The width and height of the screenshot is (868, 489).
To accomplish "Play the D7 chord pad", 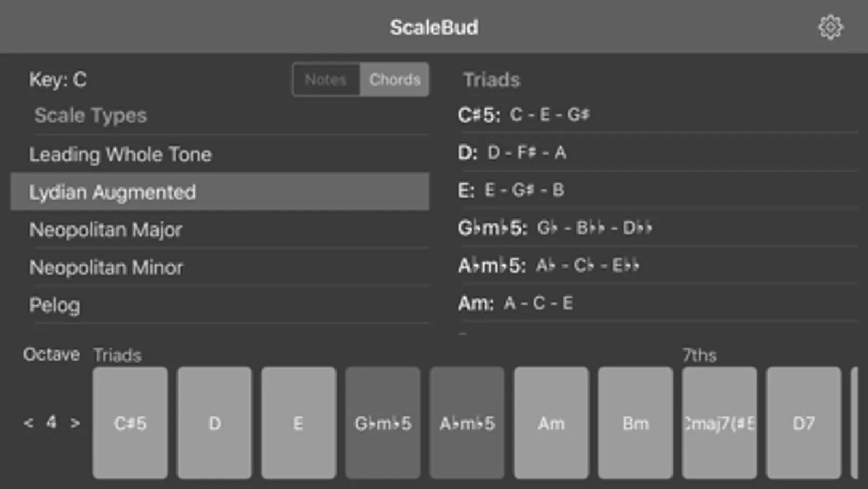I will point(803,423).
